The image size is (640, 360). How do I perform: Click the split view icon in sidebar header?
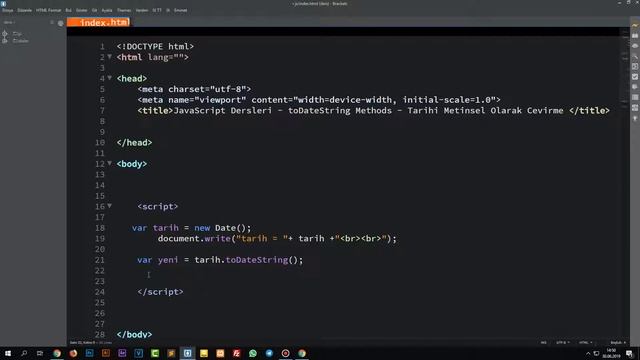[x=52, y=23]
